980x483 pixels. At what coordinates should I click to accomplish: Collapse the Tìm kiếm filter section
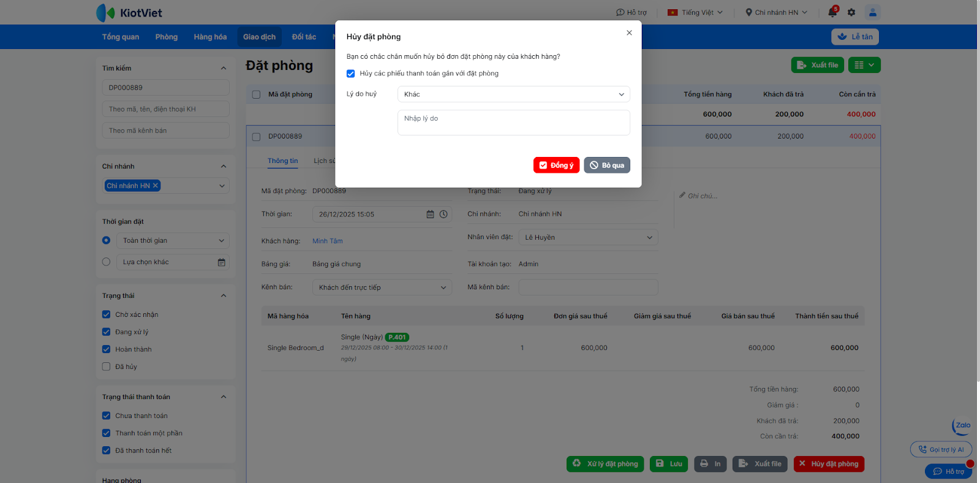224,68
